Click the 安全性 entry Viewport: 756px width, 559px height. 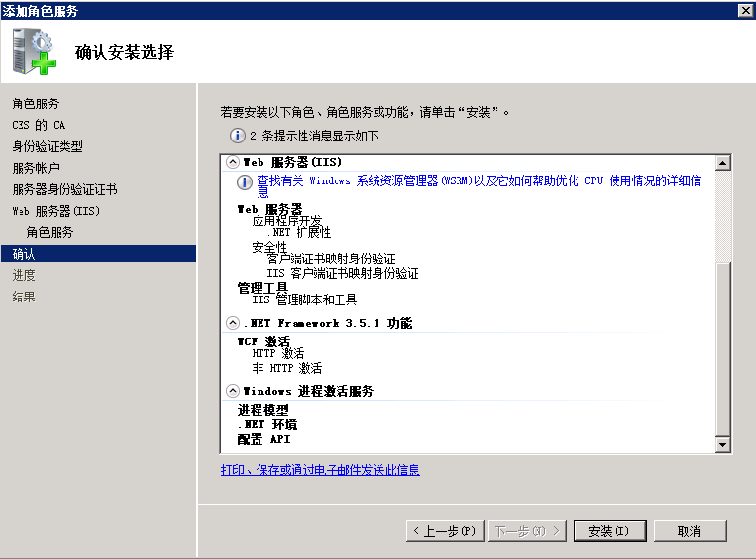[x=269, y=247]
